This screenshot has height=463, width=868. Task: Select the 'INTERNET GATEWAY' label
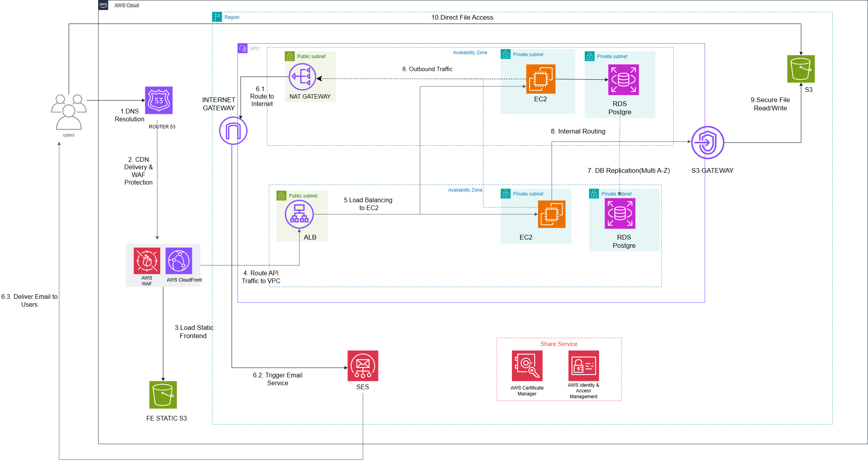pyautogui.click(x=219, y=104)
